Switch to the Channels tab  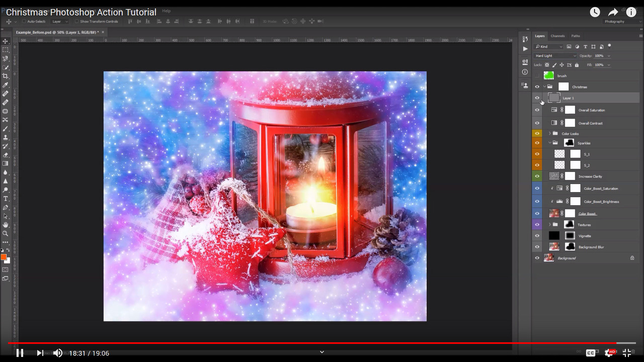click(557, 36)
